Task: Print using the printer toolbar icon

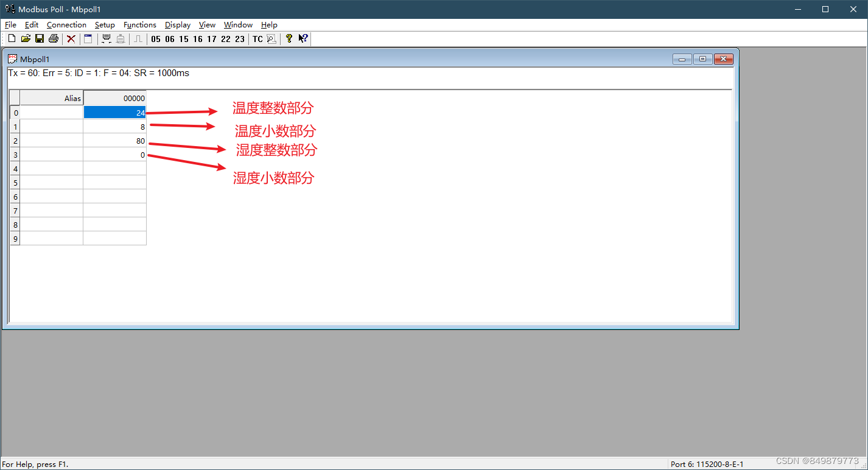Action: pos(54,39)
